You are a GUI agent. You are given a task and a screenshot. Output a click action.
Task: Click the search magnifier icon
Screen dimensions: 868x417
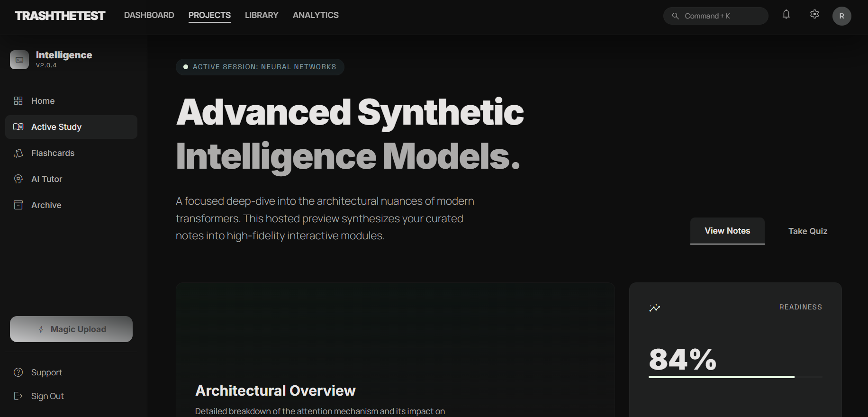tap(675, 16)
